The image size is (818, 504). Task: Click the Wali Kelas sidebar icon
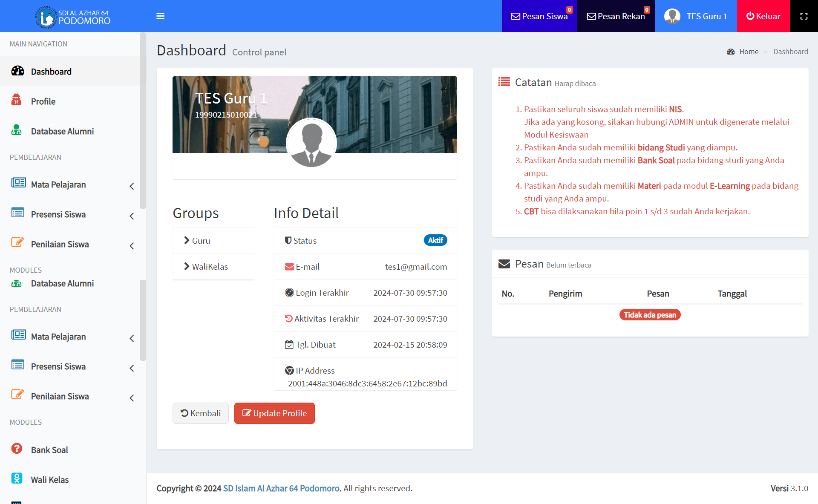pyautogui.click(x=17, y=478)
